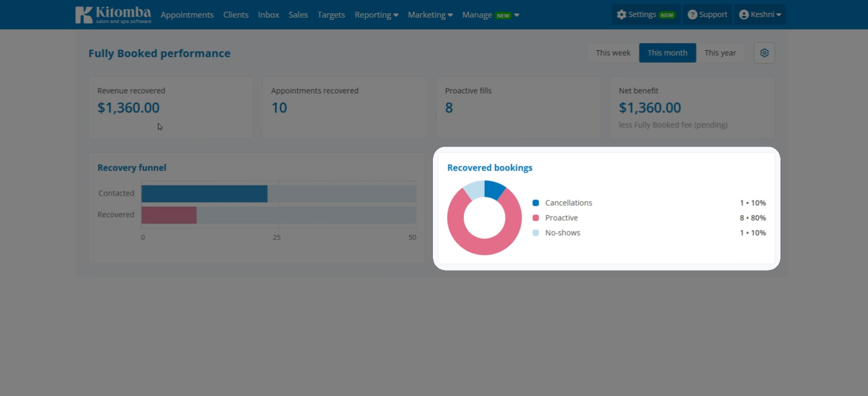Expand the Reporting dropdown menu

(x=376, y=15)
